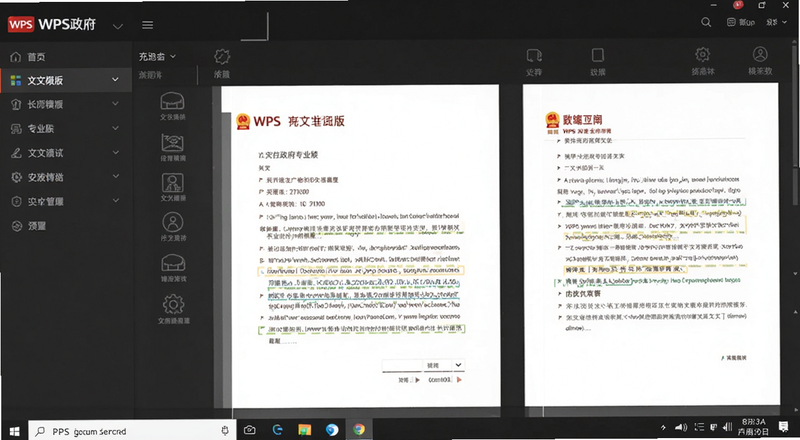The height and width of the screenshot is (440, 800).
Task: Open the chevron dropdown beside WPS政府 title
Action: (x=118, y=26)
